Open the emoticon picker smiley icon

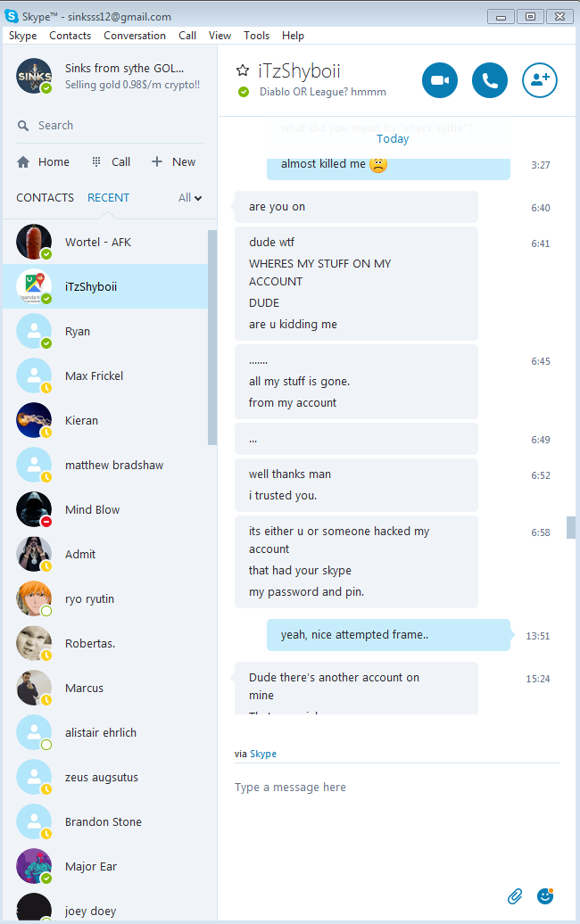pos(546,895)
